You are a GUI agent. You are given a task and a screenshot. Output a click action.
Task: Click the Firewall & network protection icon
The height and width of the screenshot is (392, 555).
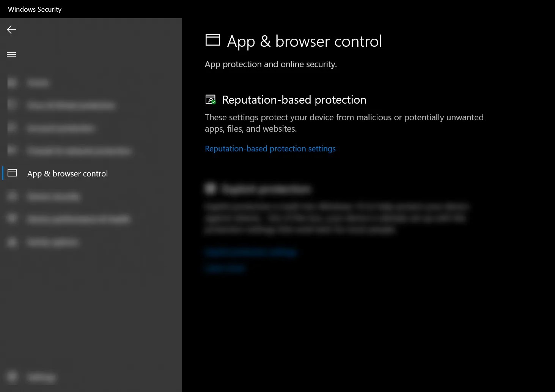click(12, 151)
